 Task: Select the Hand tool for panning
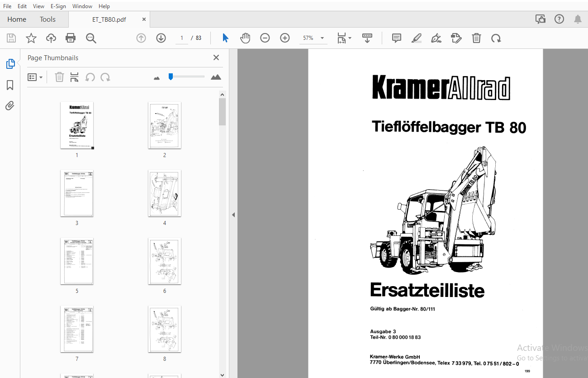point(245,38)
